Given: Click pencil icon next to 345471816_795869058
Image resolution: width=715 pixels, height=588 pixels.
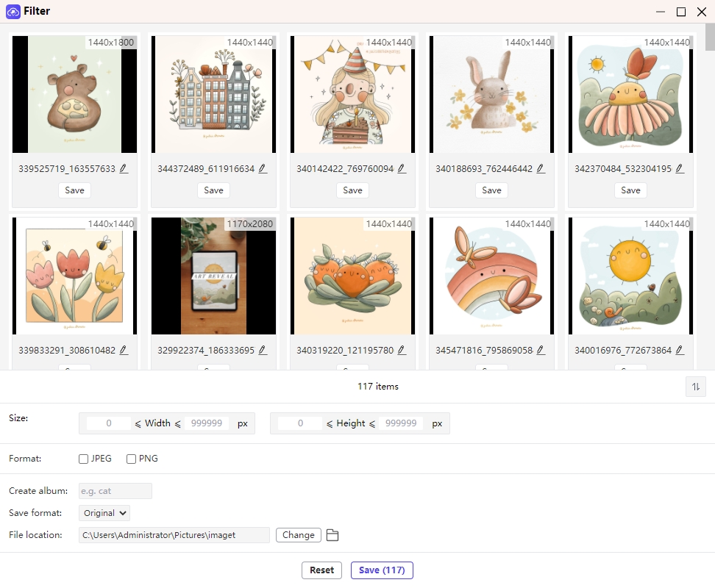Looking at the screenshot, I should point(541,351).
